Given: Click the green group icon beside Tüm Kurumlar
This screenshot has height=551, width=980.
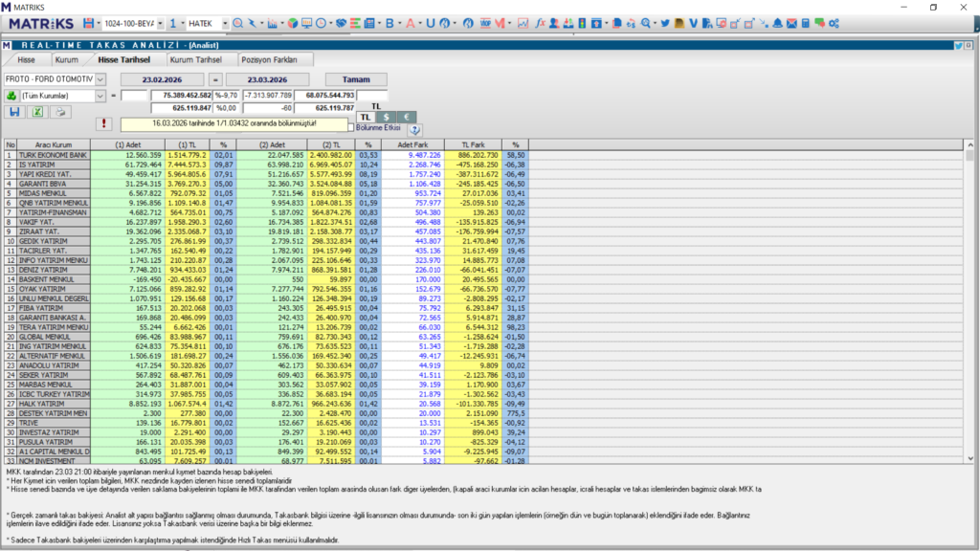Looking at the screenshot, I should [11, 96].
